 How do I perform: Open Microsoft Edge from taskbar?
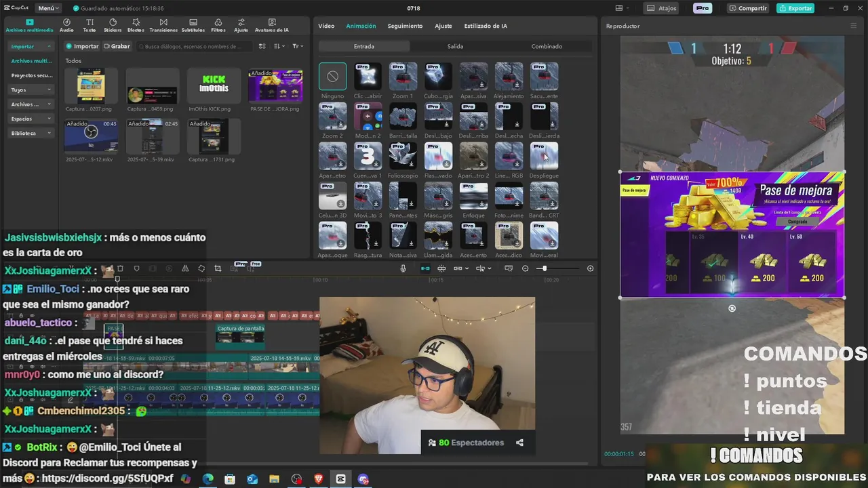tap(208, 479)
